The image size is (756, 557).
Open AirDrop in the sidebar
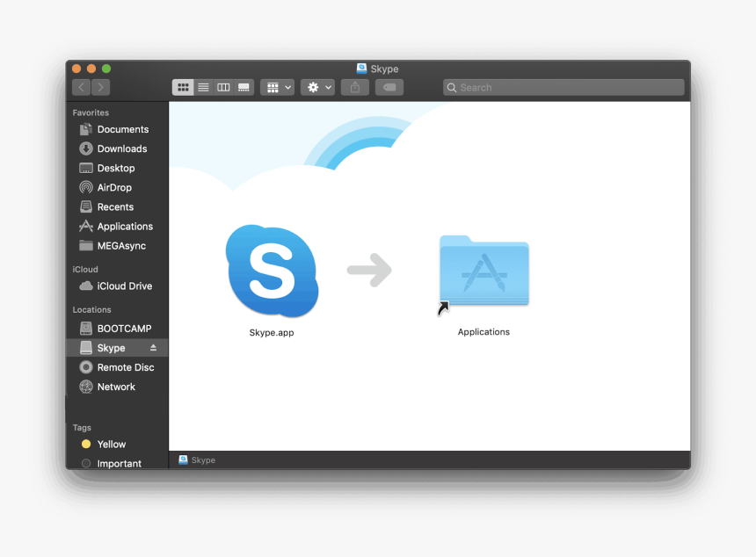pos(117,187)
